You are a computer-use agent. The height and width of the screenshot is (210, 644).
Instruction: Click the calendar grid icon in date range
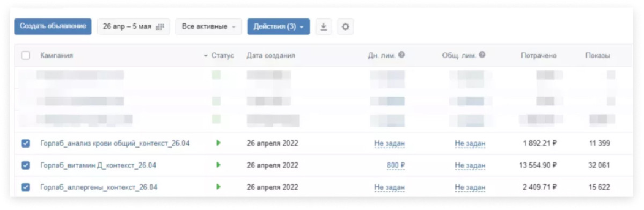[x=159, y=27]
